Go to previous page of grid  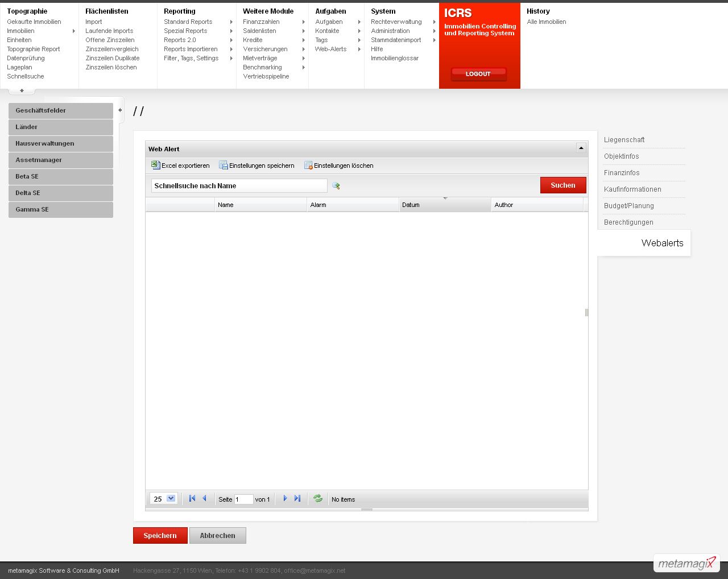[204, 498]
